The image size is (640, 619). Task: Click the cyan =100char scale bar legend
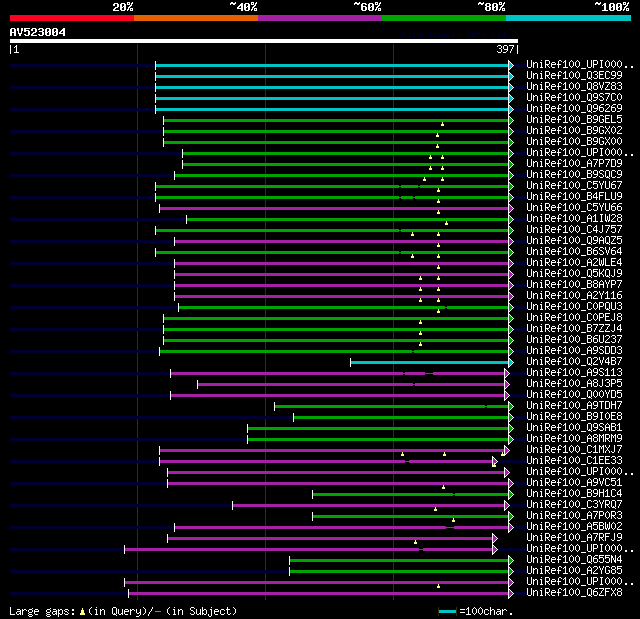point(447,611)
